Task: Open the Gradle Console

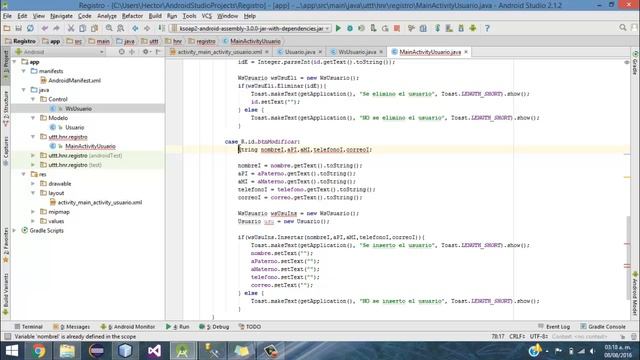Action: pyautogui.click(x=603, y=327)
